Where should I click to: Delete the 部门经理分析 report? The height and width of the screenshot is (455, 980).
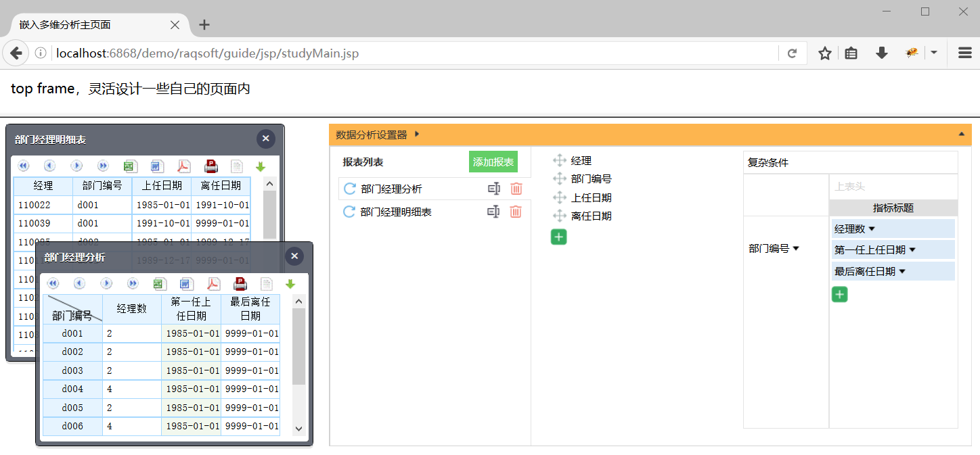pyautogui.click(x=516, y=189)
